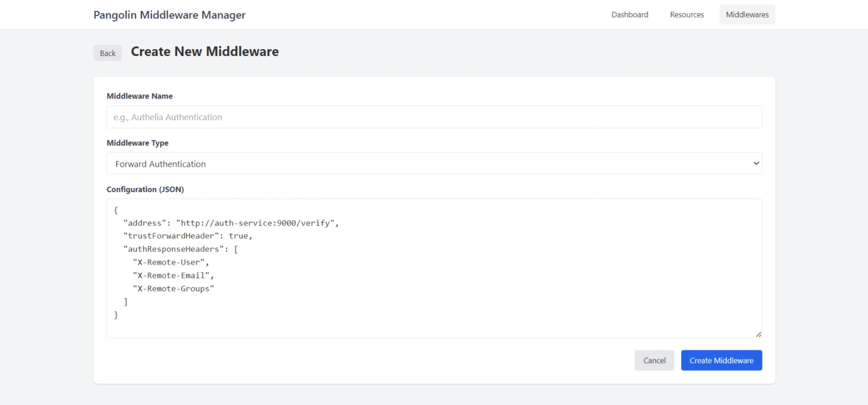Image resolution: width=868 pixels, height=405 pixels.
Task: Click the Pangolin Middleware Manager title
Action: point(170,15)
